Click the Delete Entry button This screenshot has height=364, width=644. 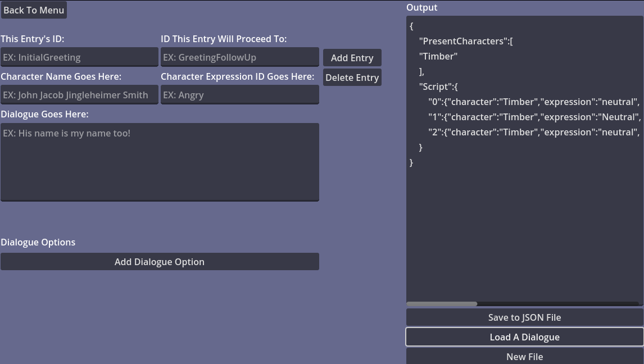click(352, 78)
